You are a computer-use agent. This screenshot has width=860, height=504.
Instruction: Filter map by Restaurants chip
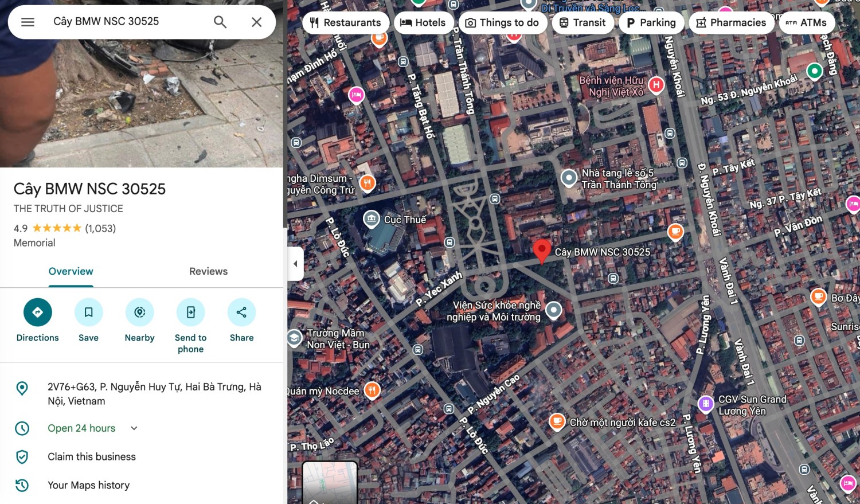pyautogui.click(x=346, y=22)
